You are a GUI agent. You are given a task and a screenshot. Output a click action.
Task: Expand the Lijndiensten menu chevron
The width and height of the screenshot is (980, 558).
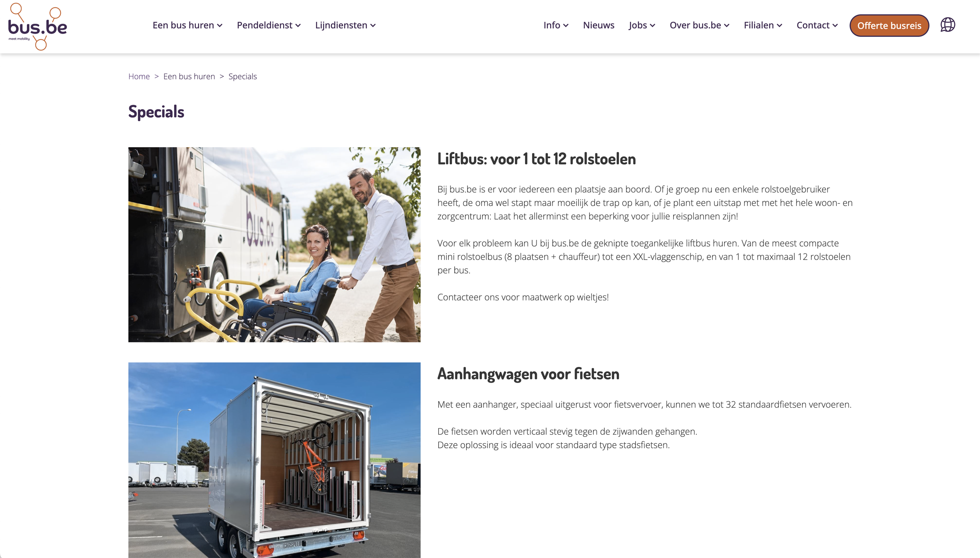(373, 26)
